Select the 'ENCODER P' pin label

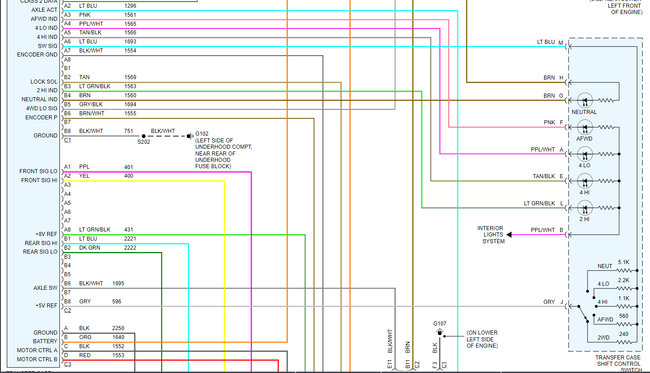click(41, 118)
